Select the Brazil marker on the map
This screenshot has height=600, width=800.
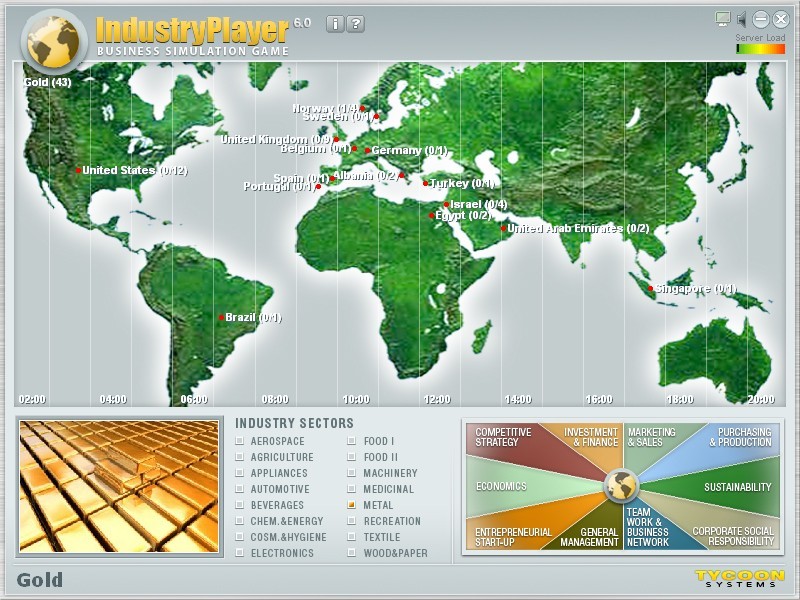pos(222,317)
